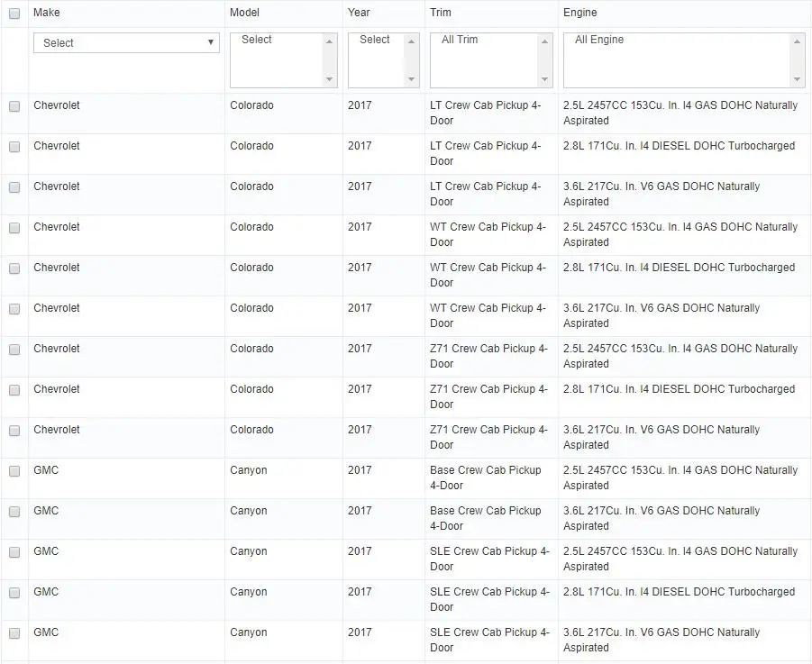Select the first Chevrolet make cell
Image resolution: width=812 pixels, height=664 pixels.
point(57,105)
